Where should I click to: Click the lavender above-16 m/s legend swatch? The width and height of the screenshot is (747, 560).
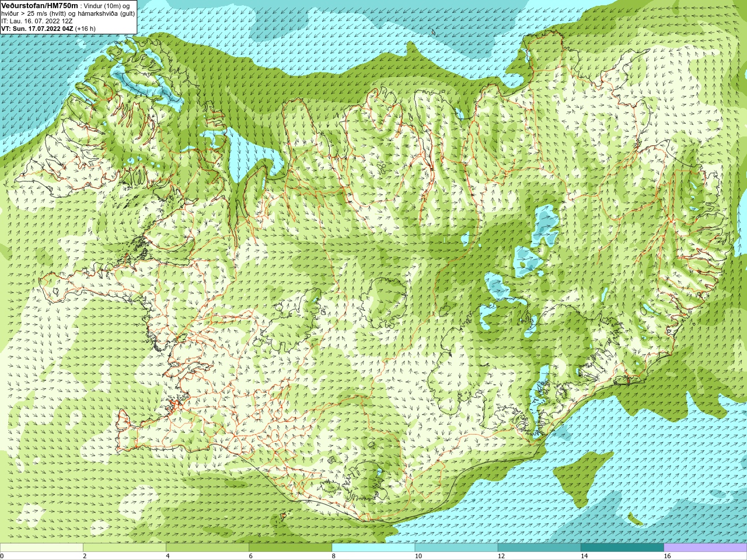[706, 548]
